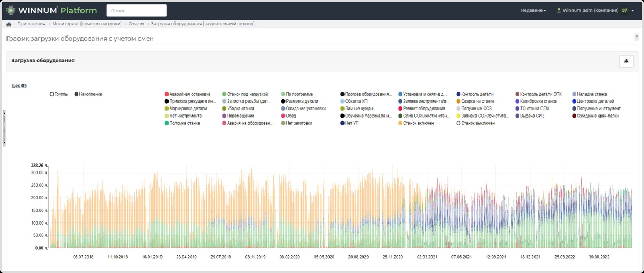Open Отчеты breadcrumb item
644x273 pixels.
[x=136, y=24]
